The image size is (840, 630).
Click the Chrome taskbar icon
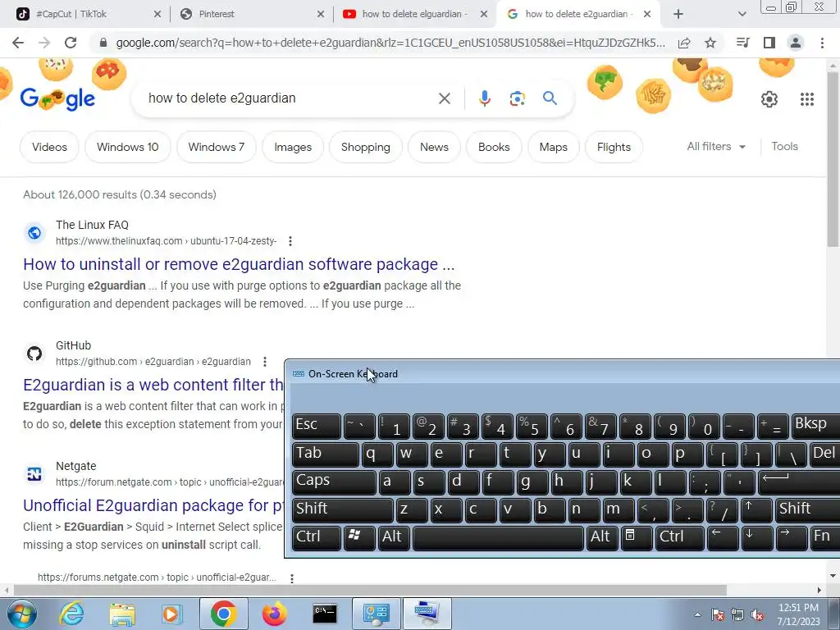(223, 614)
